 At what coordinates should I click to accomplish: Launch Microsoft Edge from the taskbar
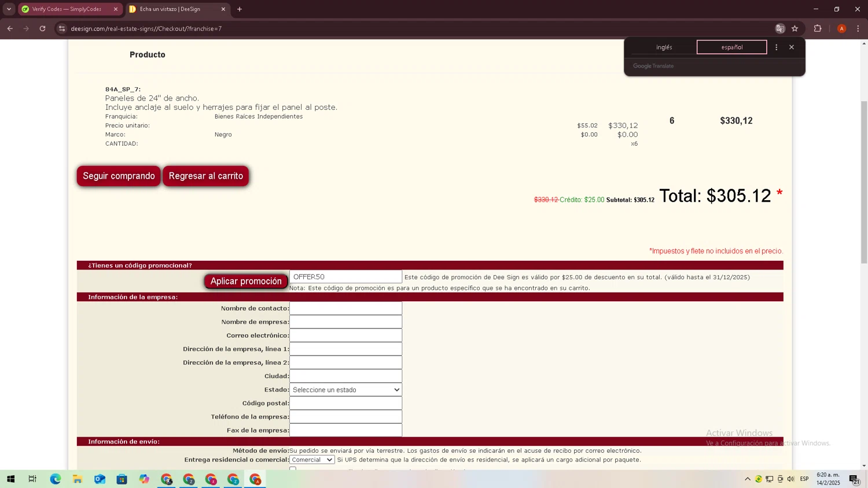point(55,479)
